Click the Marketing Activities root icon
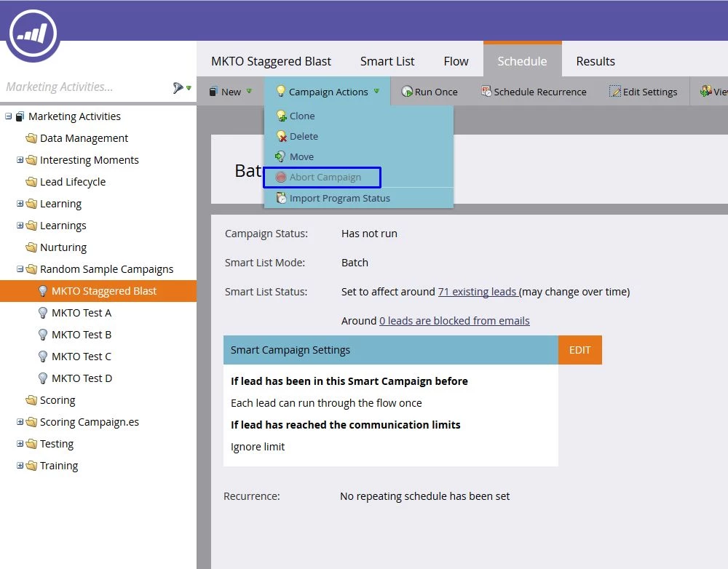 point(20,116)
